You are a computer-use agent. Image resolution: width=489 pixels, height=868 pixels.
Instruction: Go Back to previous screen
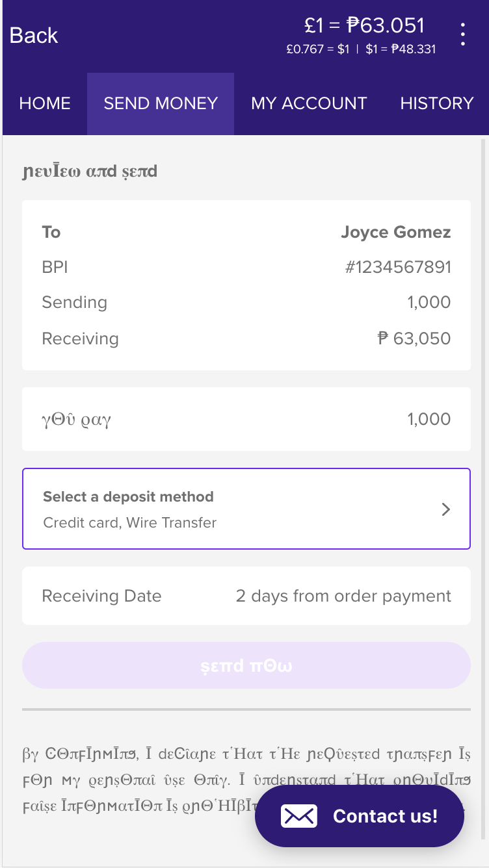pos(34,35)
